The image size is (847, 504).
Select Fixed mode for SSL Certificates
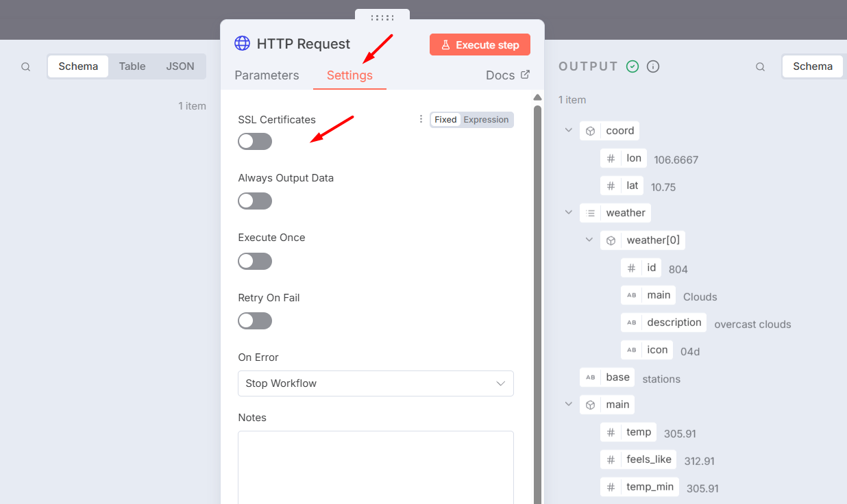coord(445,120)
